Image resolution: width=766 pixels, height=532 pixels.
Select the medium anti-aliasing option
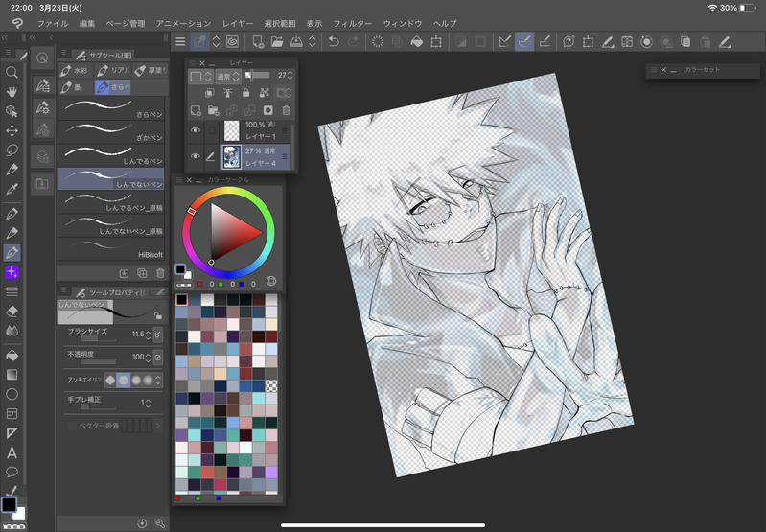136,381
